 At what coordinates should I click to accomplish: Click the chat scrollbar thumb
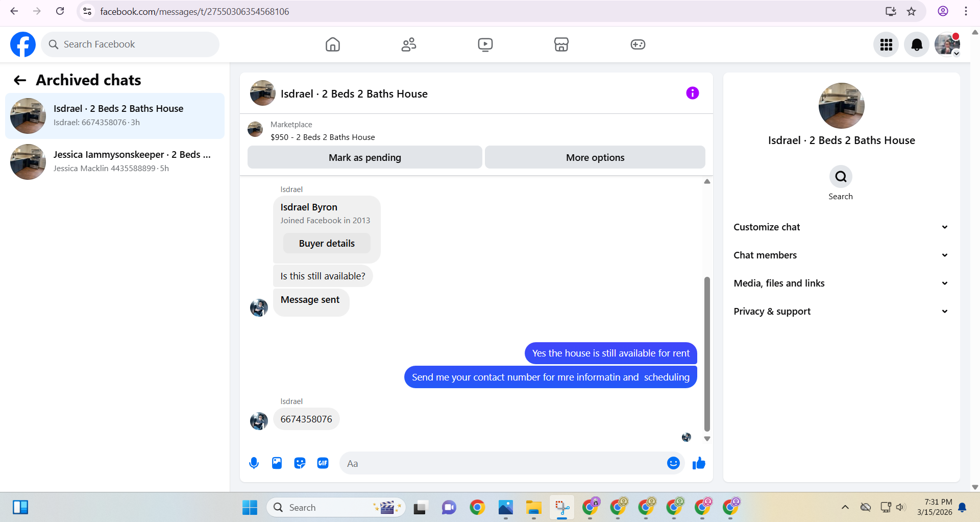tap(707, 353)
